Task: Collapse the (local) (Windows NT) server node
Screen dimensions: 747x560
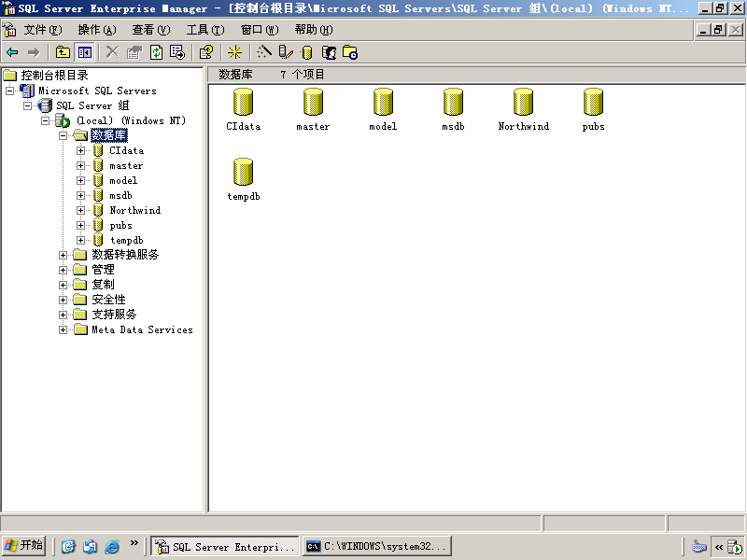Action: [x=45, y=120]
